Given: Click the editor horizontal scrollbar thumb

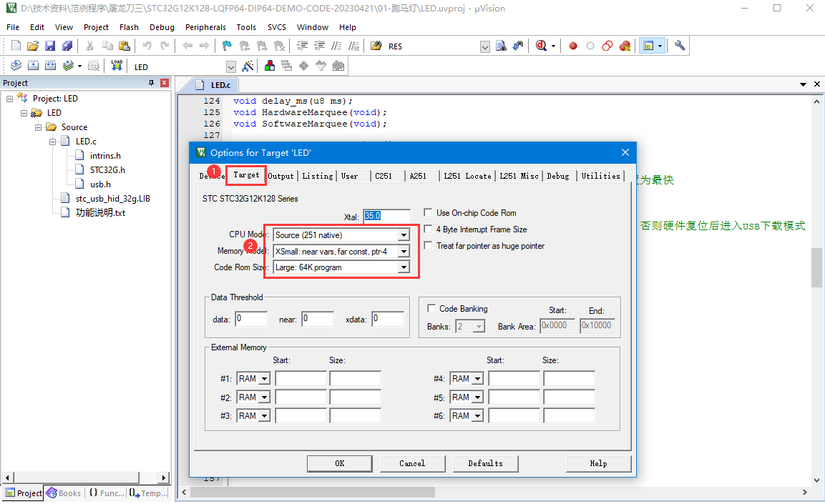Looking at the screenshot, I should point(313,492).
